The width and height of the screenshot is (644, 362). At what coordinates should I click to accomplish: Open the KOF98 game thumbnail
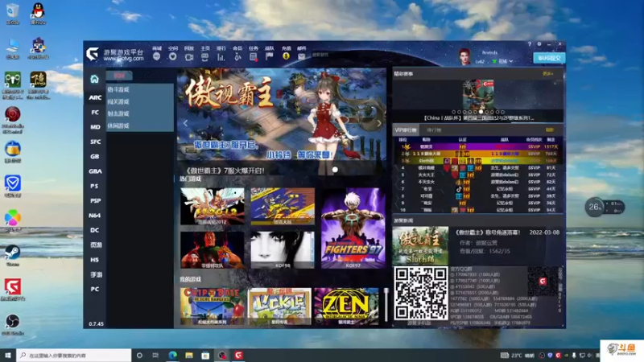[x=283, y=249]
